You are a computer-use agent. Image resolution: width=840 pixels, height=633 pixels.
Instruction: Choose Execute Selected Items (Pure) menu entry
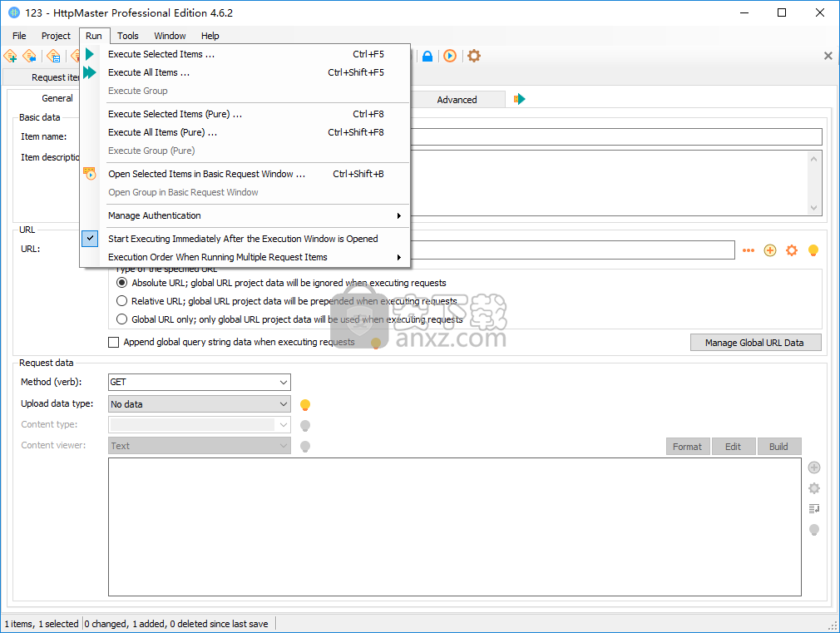(245, 114)
